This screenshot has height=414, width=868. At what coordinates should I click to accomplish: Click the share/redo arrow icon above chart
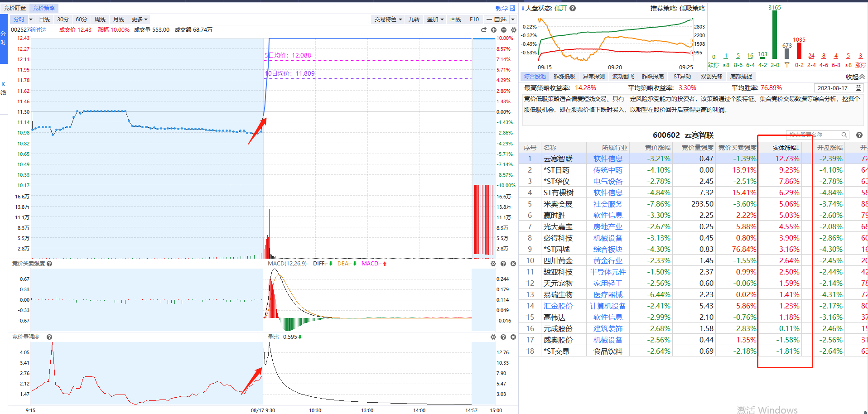click(484, 30)
